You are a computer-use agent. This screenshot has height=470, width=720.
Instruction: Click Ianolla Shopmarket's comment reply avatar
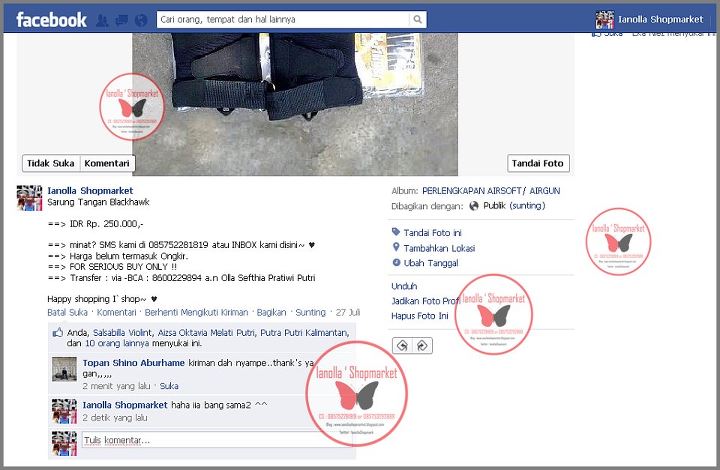[64, 411]
